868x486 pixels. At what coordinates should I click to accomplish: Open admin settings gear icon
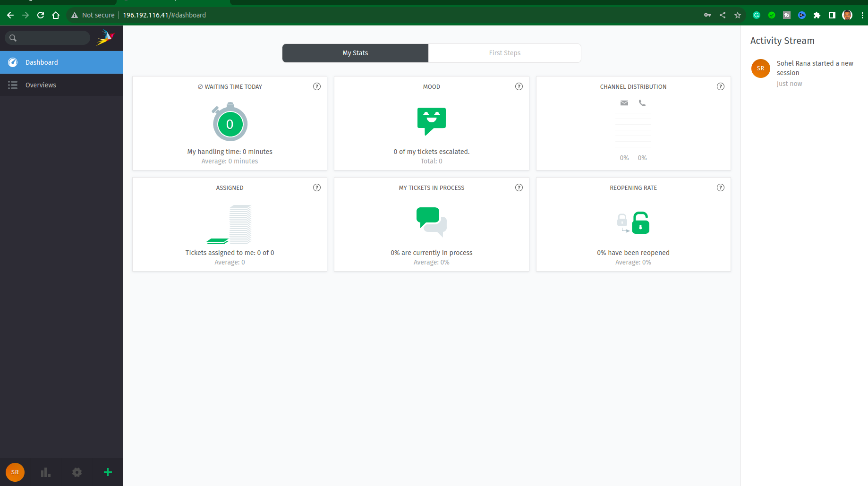[x=77, y=472]
